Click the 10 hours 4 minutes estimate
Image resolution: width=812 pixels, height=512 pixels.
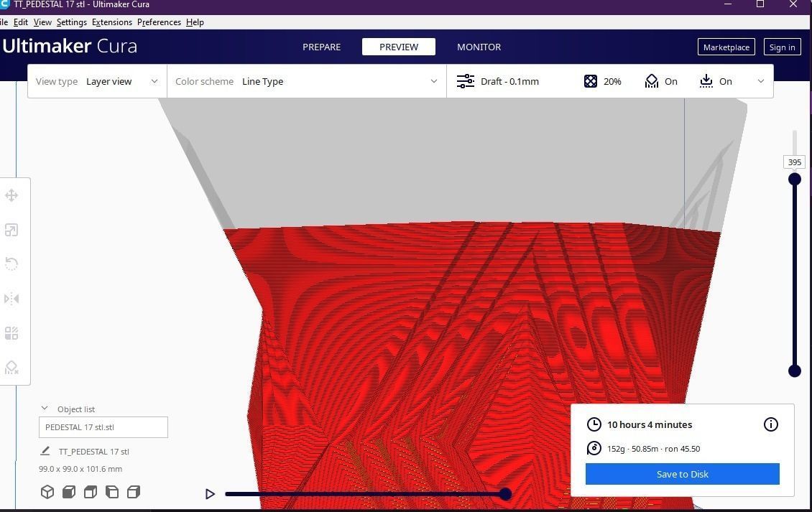point(650,424)
